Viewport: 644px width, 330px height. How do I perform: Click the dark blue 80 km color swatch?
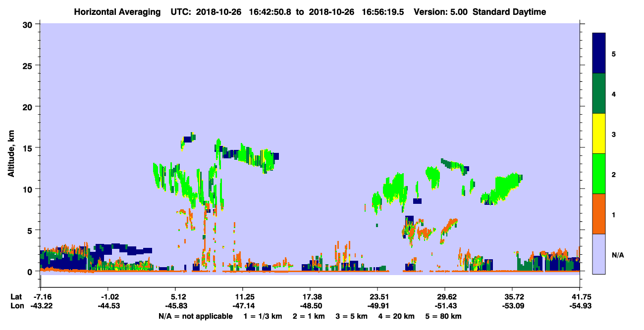[599, 53]
